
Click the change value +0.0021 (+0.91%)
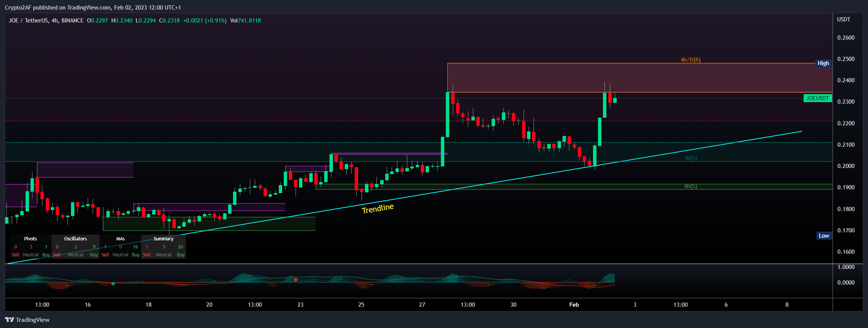coord(205,21)
